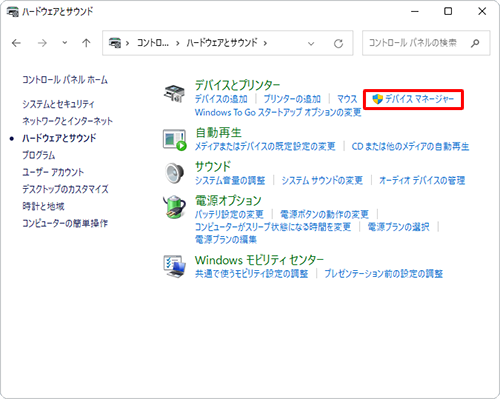Screen dimensions: 500x399
Task: Maximize the ハードウェアとサウンド window
Action: [448, 11]
